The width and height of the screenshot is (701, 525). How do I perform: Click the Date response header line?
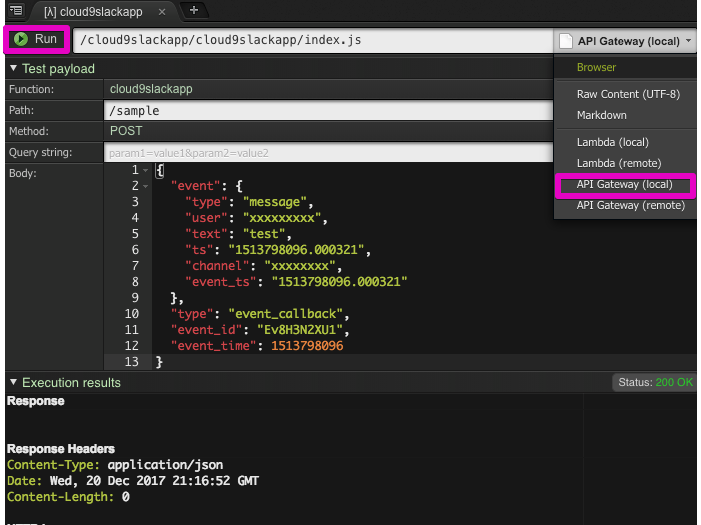[x=133, y=481]
